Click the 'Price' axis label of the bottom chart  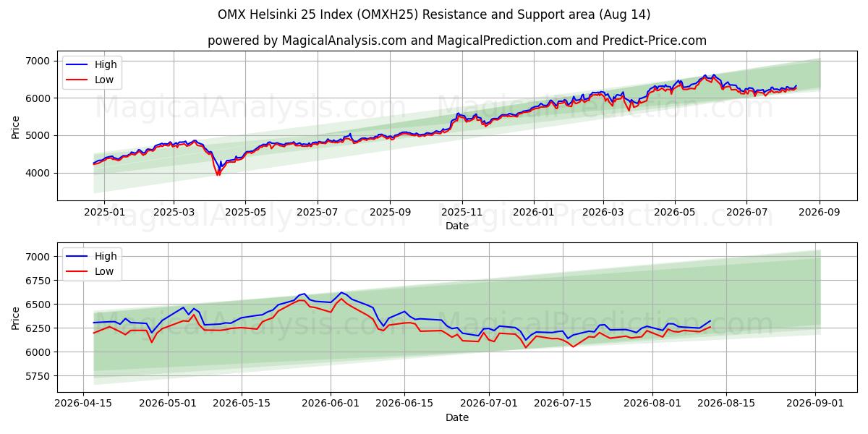coord(16,318)
